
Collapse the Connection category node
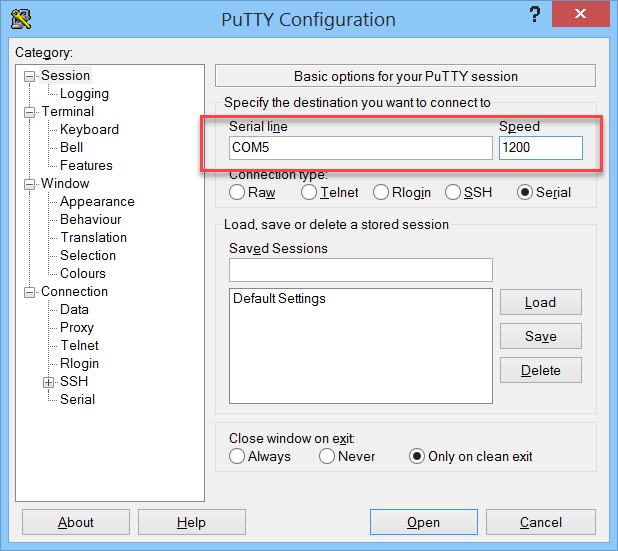[30, 292]
